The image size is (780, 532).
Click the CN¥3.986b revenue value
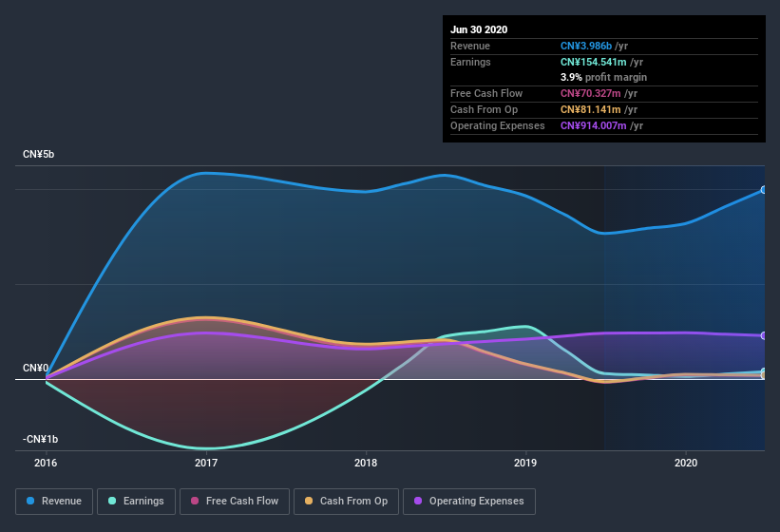[586, 46]
